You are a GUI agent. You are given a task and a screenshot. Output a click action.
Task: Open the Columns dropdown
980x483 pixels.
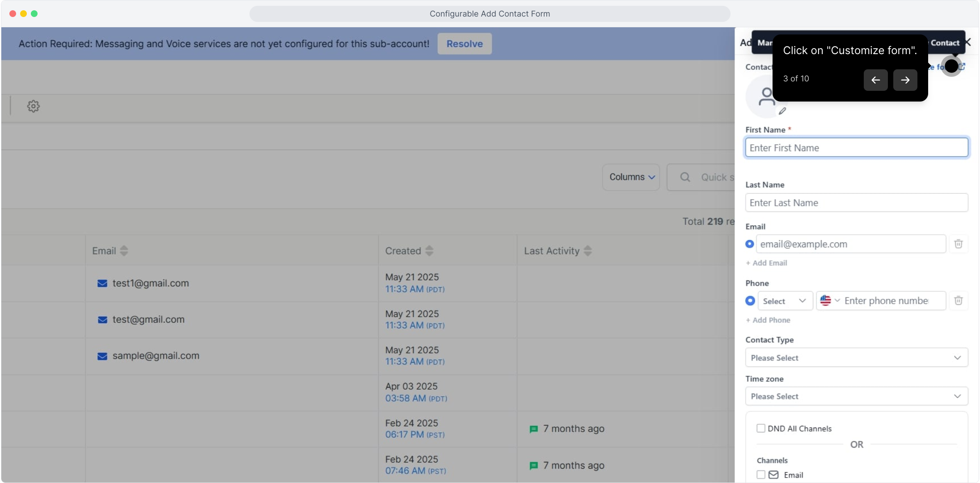(x=631, y=177)
